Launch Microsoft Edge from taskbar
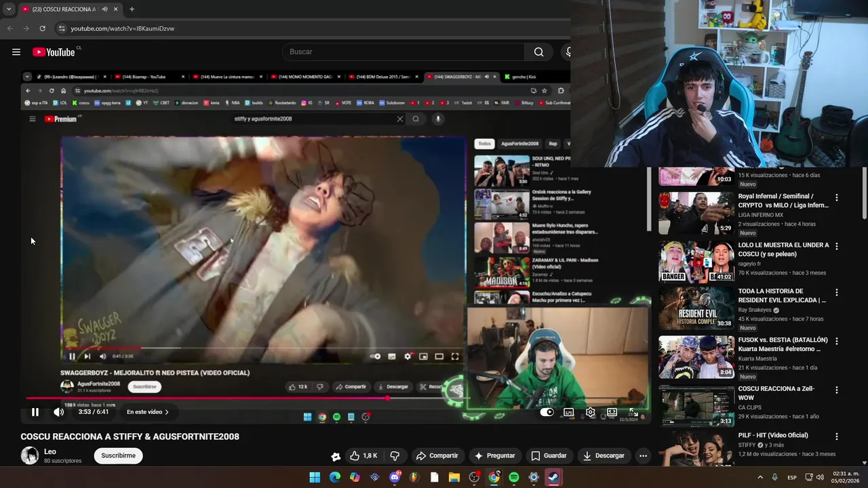868x488 pixels. pos(335,477)
